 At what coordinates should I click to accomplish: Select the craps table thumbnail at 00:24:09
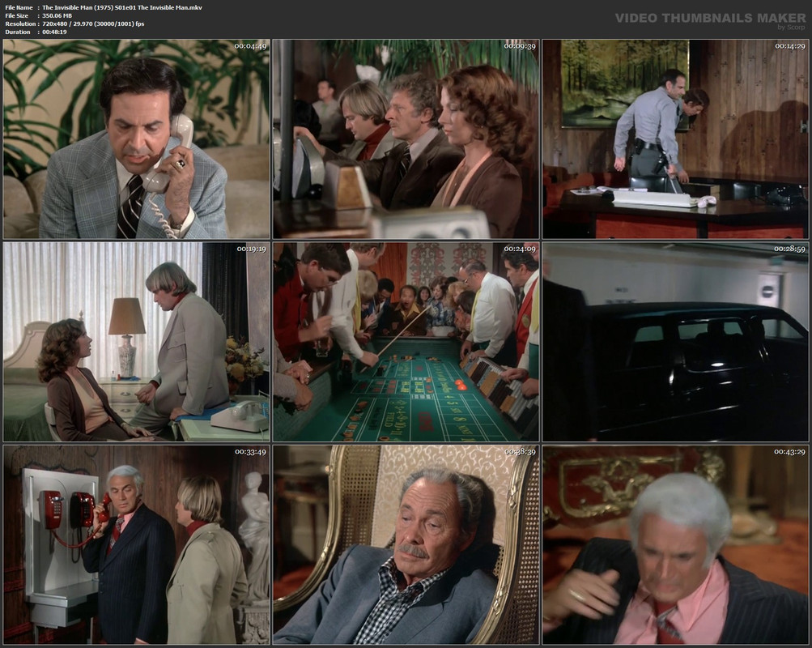point(406,342)
